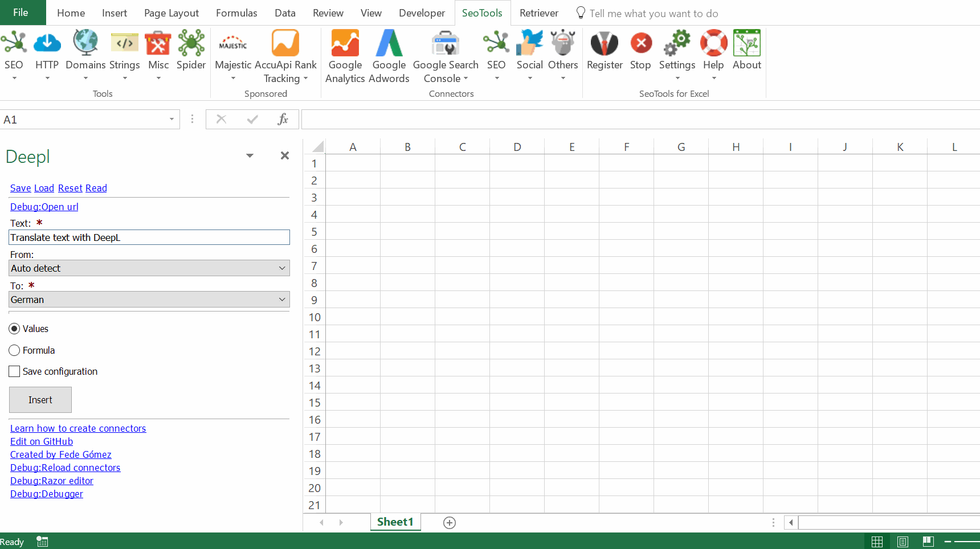Open the Deepl pane options arrow
980x549 pixels.
point(250,155)
